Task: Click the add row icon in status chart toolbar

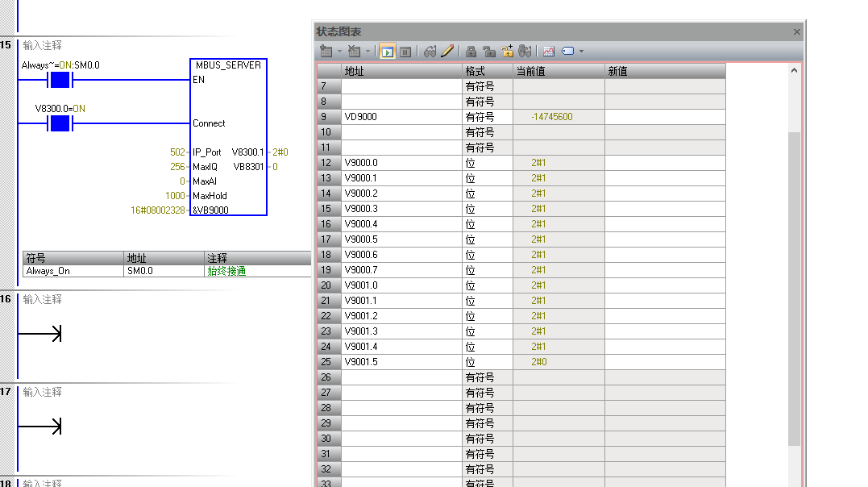Action: [x=326, y=51]
